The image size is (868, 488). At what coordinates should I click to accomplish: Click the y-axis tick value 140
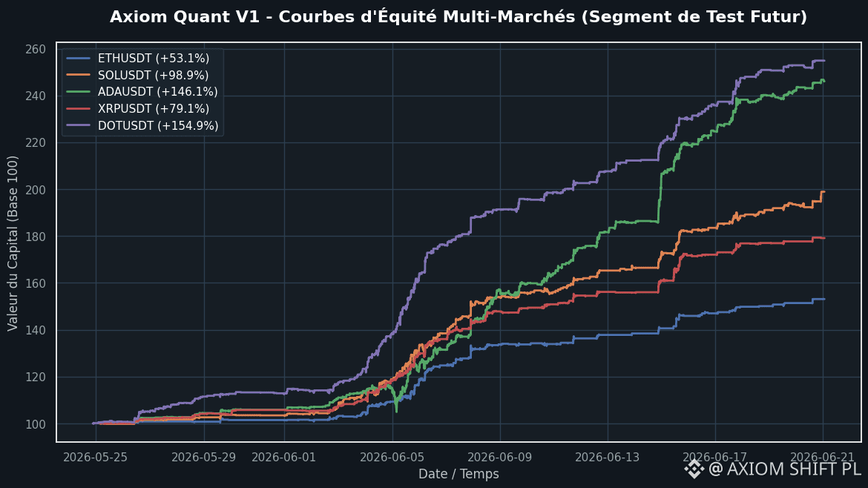(36, 330)
